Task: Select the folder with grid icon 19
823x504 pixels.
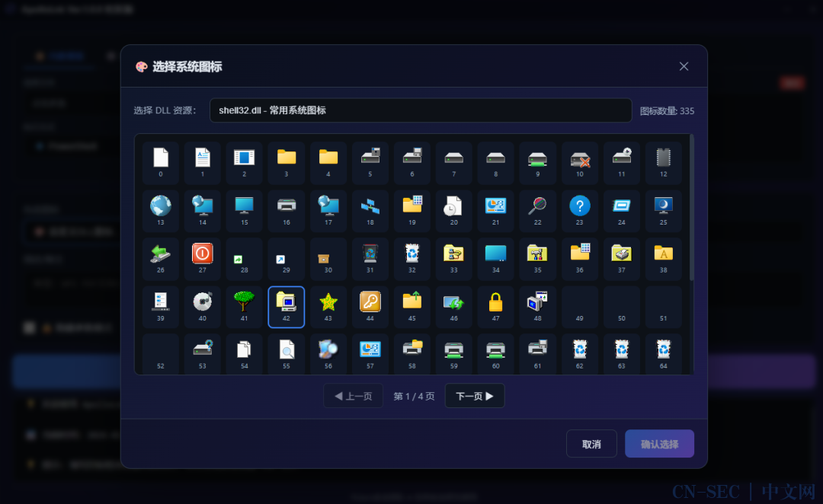Action: point(412,211)
